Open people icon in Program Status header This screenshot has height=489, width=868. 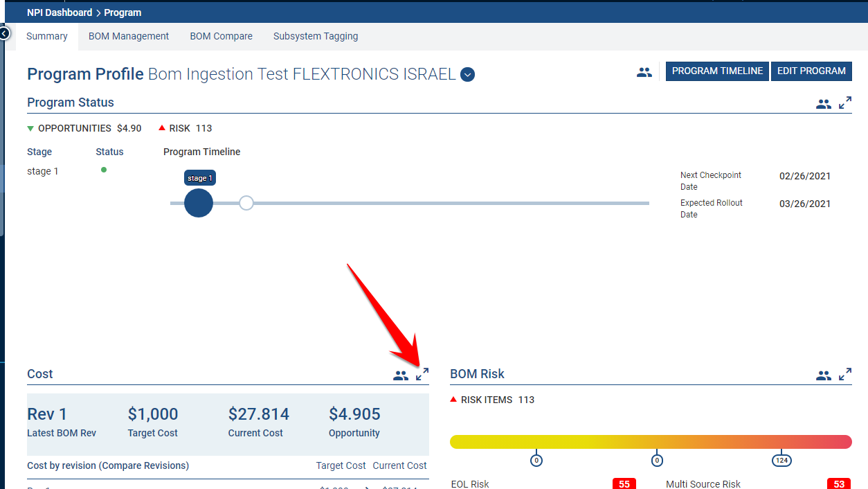pos(823,104)
